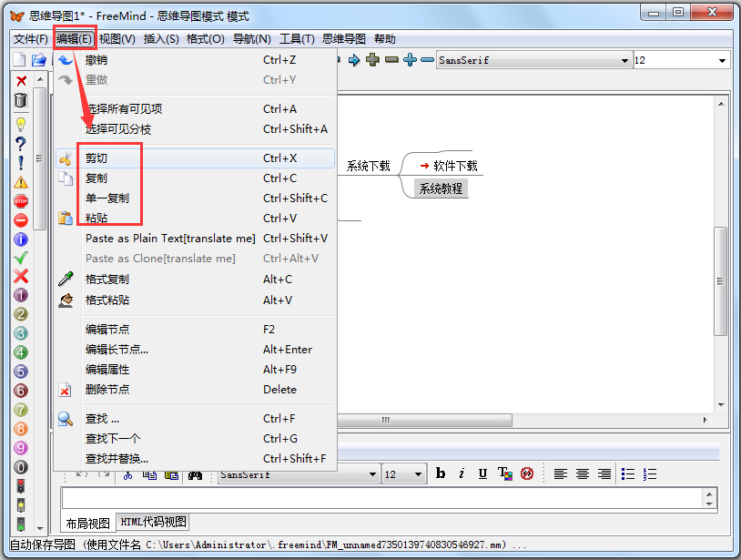The image size is (741, 560).
Task: Choose 编辑节点 from the edit menu
Action: [195, 330]
